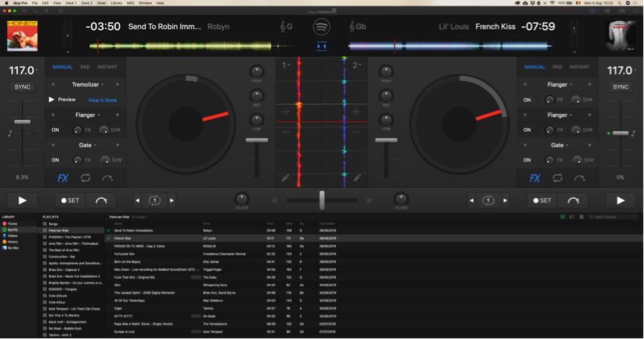This screenshot has width=644, height=339.
Task: Open waveform deck 1 selector dropdown
Action: coord(286,65)
